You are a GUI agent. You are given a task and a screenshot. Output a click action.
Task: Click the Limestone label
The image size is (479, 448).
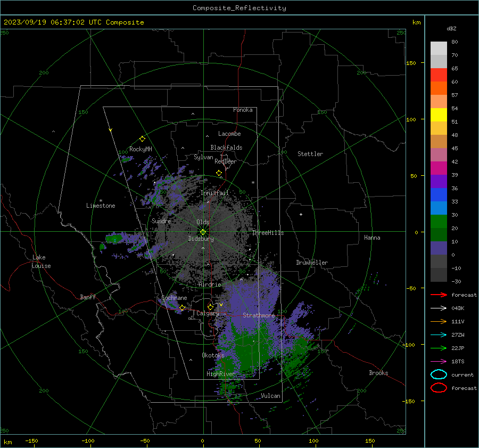pos(101,206)
